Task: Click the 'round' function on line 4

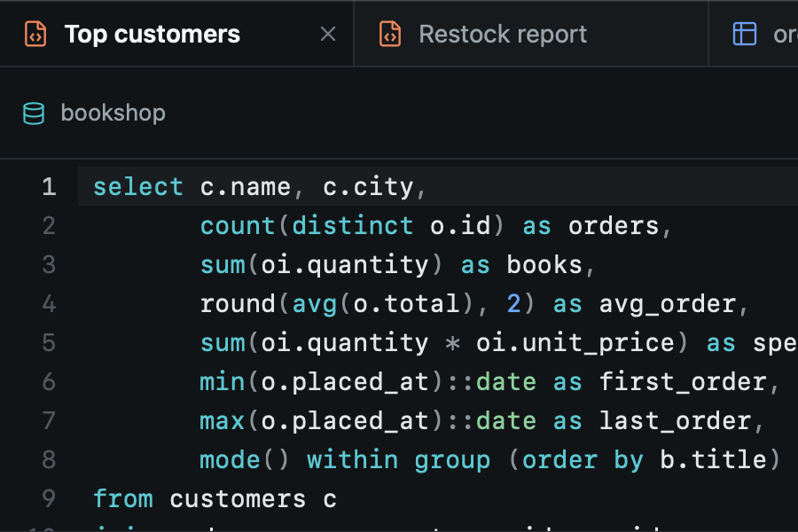Action: point(238,304)
